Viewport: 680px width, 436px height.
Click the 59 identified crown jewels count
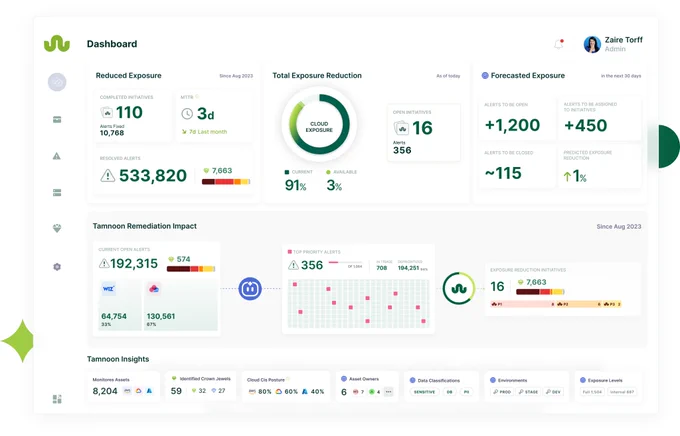(176, 391)
